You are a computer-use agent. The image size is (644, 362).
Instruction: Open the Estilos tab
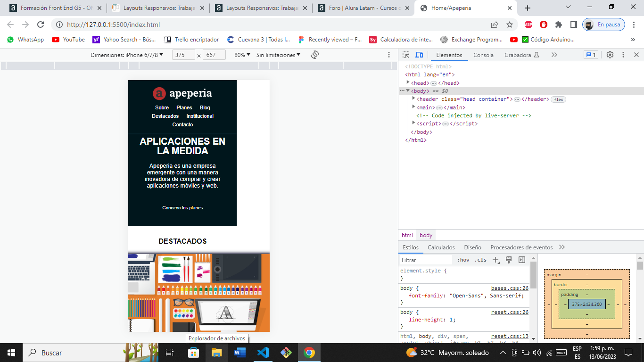(411, 247)
